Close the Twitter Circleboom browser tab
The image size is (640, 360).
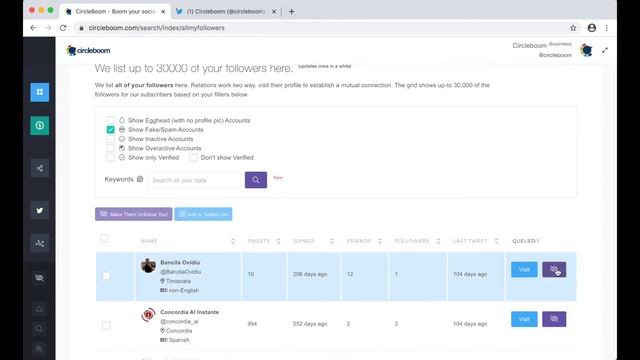[x=274, y=12]
